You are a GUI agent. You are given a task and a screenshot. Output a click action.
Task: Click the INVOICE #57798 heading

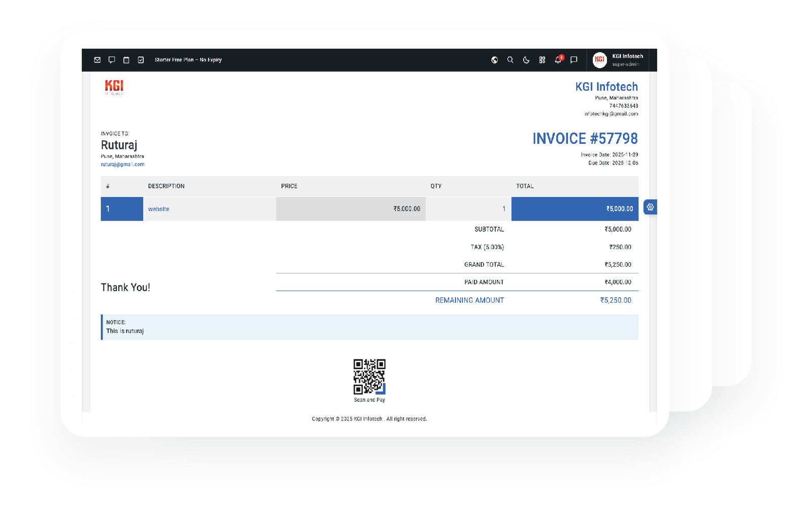pyautogui.click(x=585, y=139)
